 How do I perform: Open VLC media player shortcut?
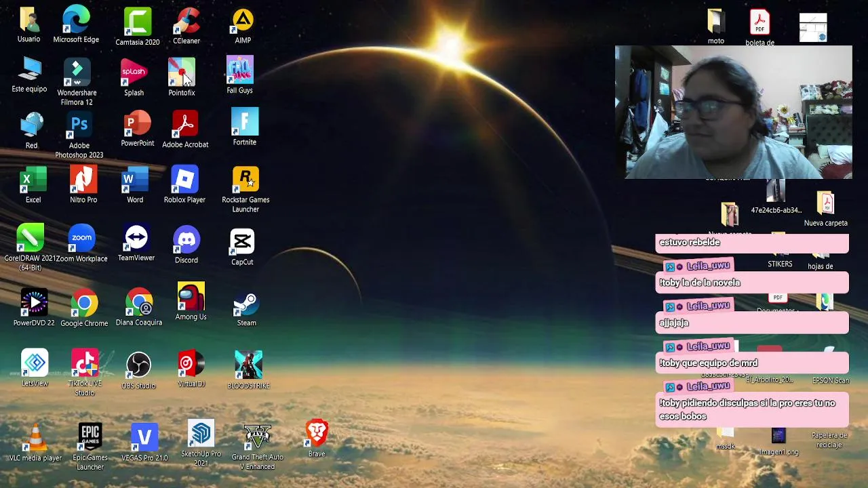tap(35, 438)
